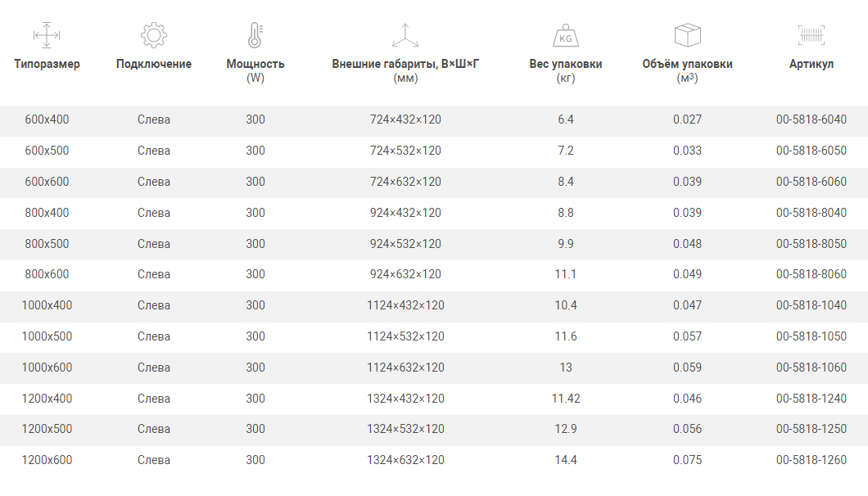Screen dimensions: 868x496
Task: Click the barcode icon above Артикул
Action: [x=811, y=35]
